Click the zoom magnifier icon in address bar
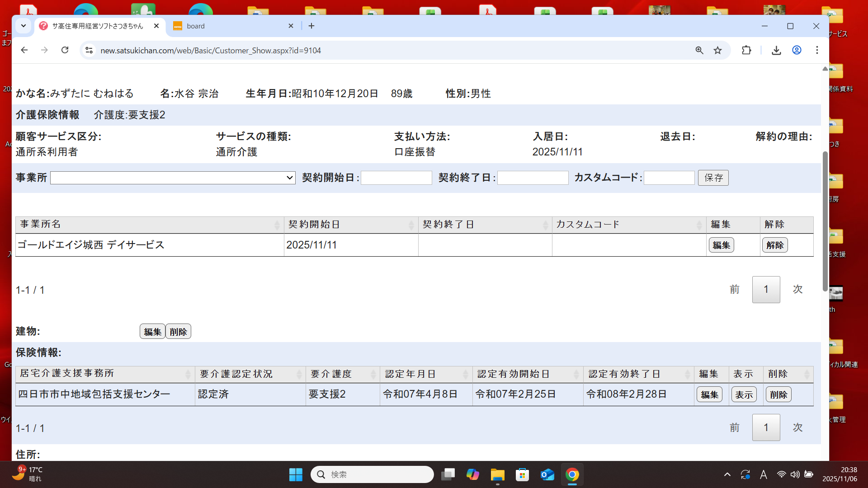 coord(699,50)
